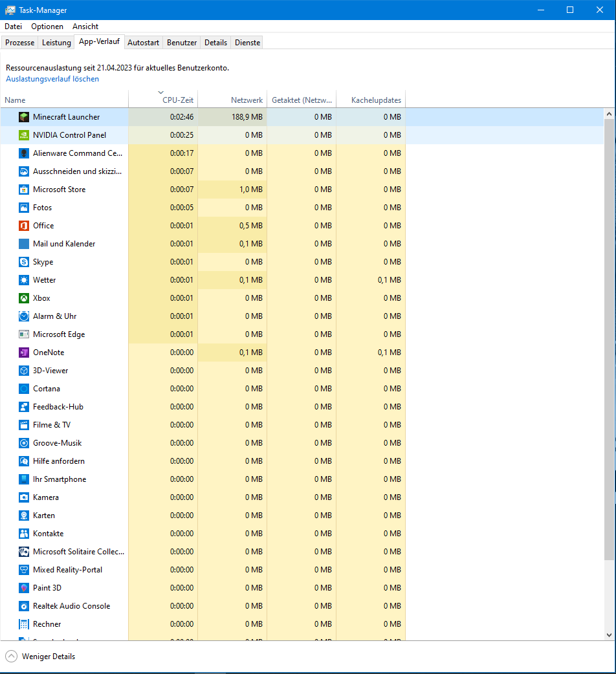Click the Karten icon
The height and width of the screenshot is (674, 616).
point(24,516)
